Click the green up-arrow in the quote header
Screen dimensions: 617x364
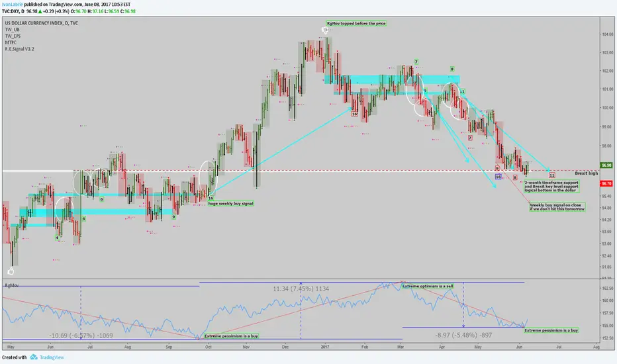(x=40, y=11)
